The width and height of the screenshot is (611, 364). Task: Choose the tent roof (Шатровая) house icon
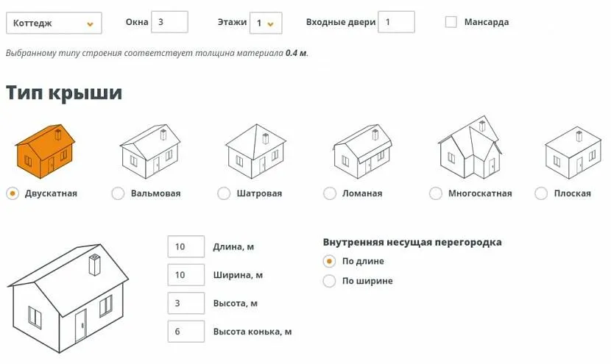[256, 151]
